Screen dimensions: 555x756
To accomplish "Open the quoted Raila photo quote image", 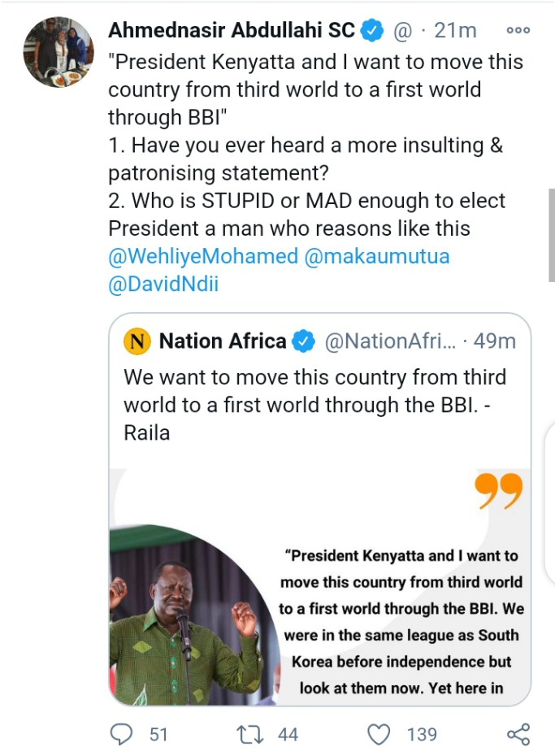I will click(x=320, y=587).
